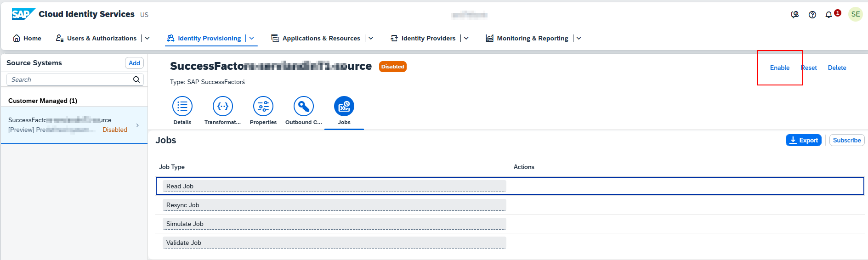
Task: Select the Simulate Job row
Action: [510, 224]
